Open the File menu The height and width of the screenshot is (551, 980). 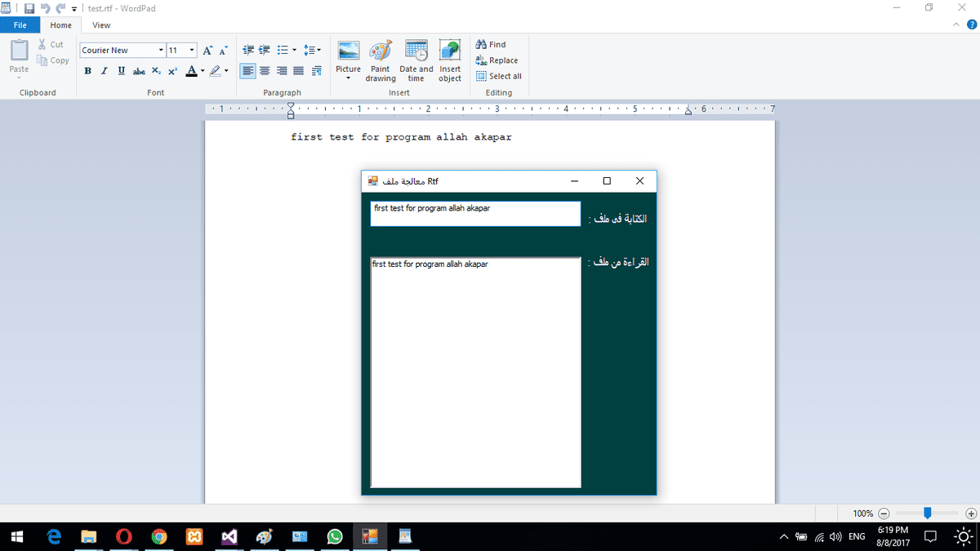pyautogui.click(x=20, y=25)
